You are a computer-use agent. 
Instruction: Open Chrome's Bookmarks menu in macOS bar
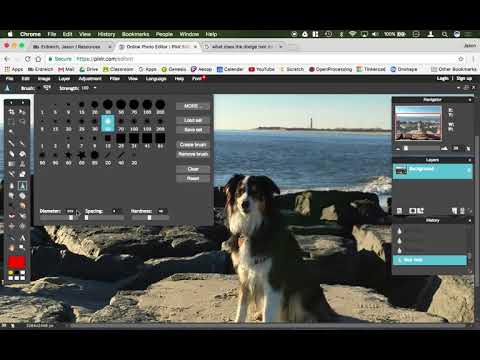(x=135, y=34)
